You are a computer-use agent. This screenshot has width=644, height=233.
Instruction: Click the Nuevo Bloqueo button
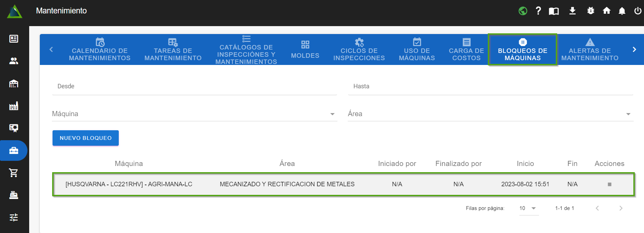click(85, 138)
